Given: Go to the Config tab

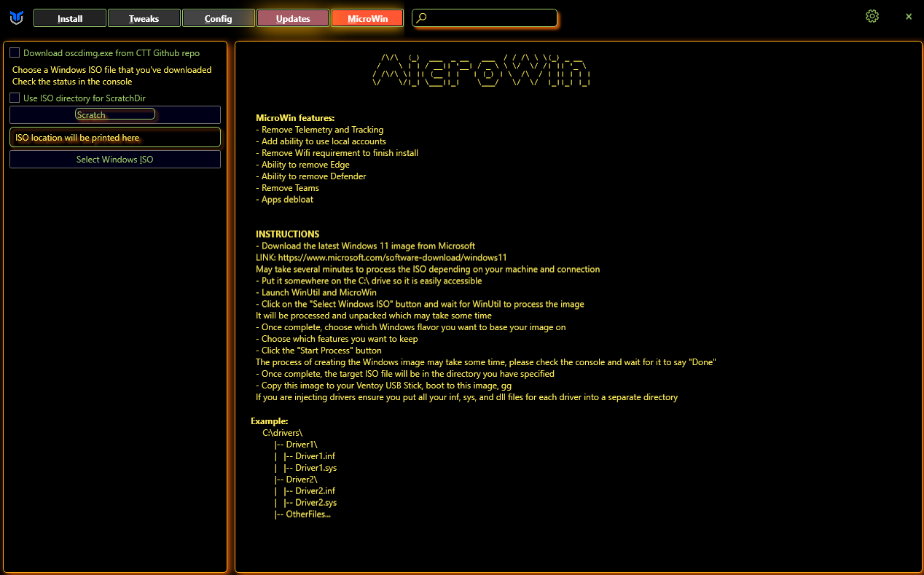Looking at the screenshot, I should [219, 18].
